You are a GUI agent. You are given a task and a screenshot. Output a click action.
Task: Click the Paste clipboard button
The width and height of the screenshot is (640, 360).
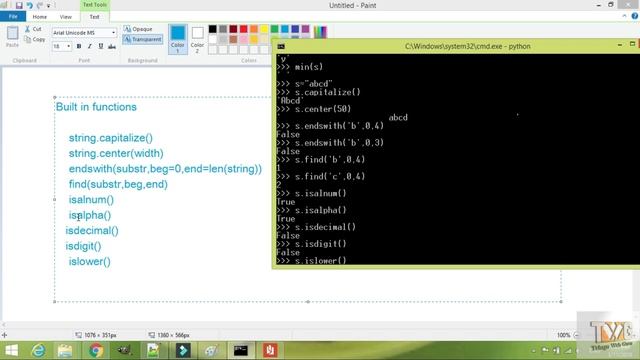pyautogui.click(x=12, y=37)
